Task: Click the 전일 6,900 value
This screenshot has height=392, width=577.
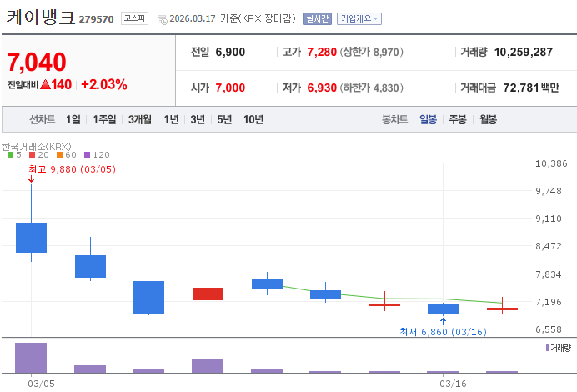Action: tap(230, 52)
